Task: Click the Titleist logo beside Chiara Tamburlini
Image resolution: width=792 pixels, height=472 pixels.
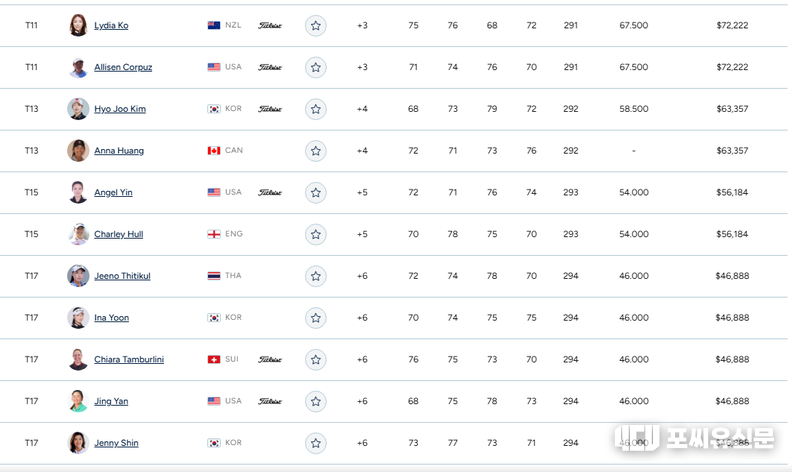Action: [x=270, y=359]
